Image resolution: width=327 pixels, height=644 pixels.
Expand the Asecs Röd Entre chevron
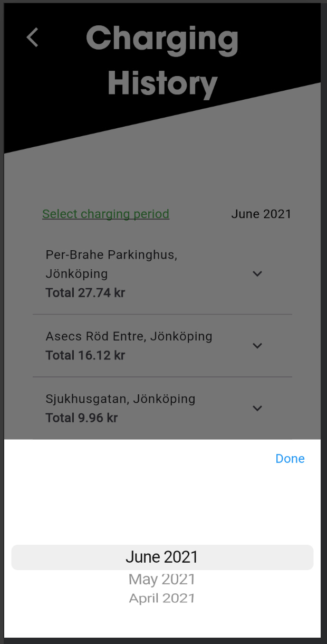(x=257, y=346)
